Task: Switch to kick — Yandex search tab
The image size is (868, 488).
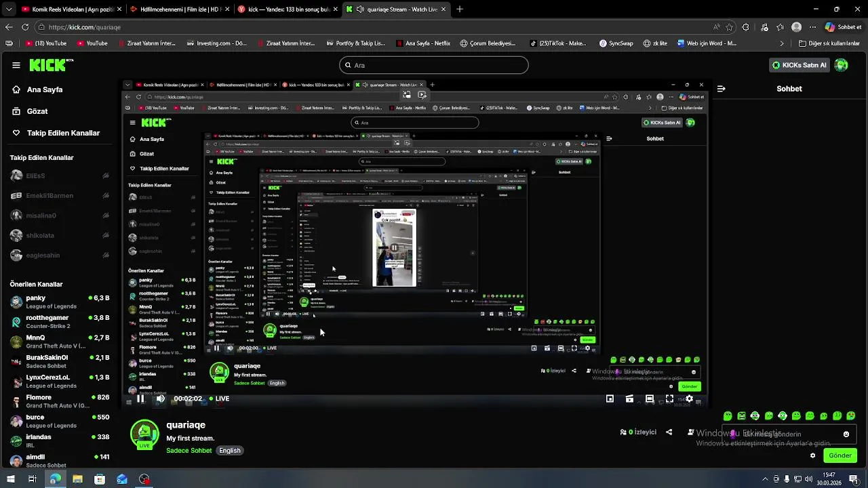Action: click(288, 9)
